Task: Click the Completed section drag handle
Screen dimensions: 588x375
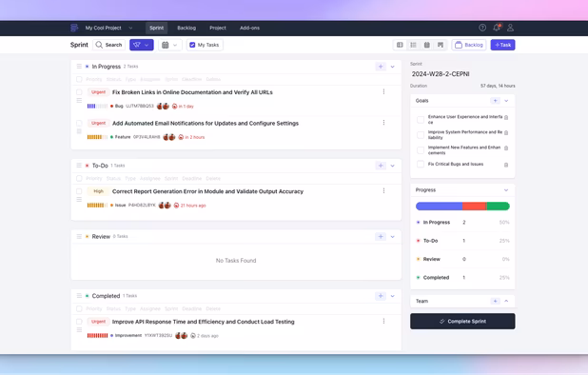Action: pyautogui.click(x=79, y=295)
